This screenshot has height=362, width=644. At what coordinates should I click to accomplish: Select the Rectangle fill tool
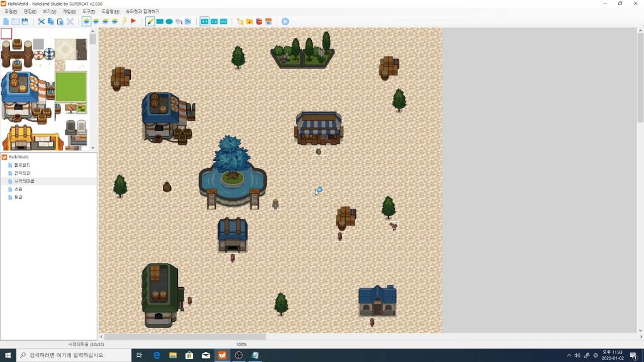coord(160,21)
